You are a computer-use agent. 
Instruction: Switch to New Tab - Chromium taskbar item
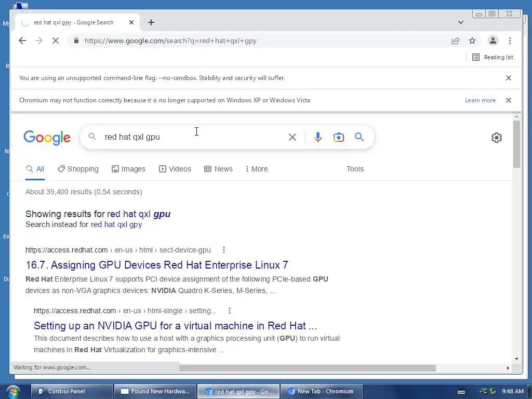coord(321,391)
